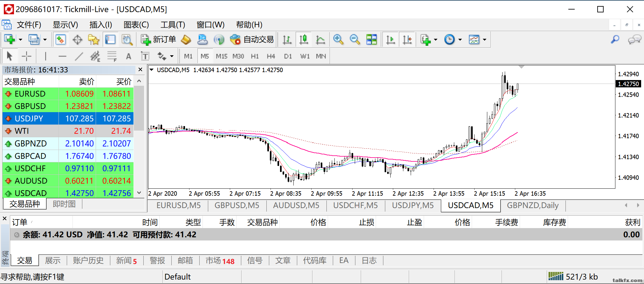Toggle the chart shift icon
Viewport: 644px width, 284px height.
(x=407, y=40)
